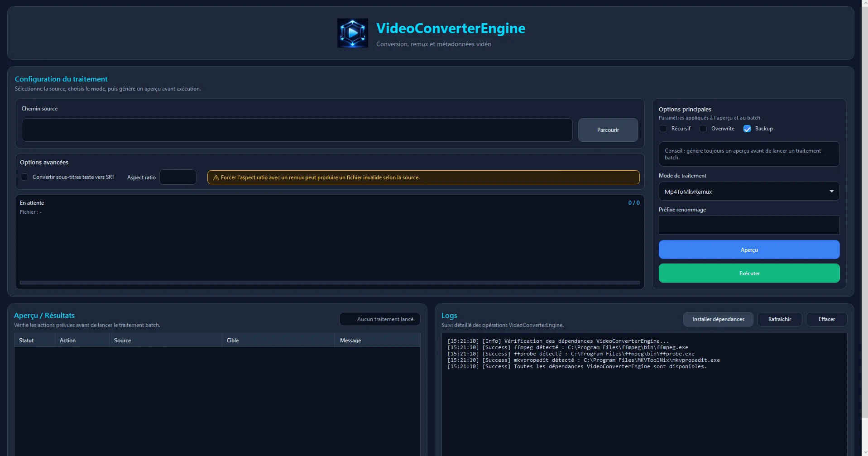868x456 pixels.
Task: Enable the Overwrite checkbox
Action: click(x=703, y=129)
